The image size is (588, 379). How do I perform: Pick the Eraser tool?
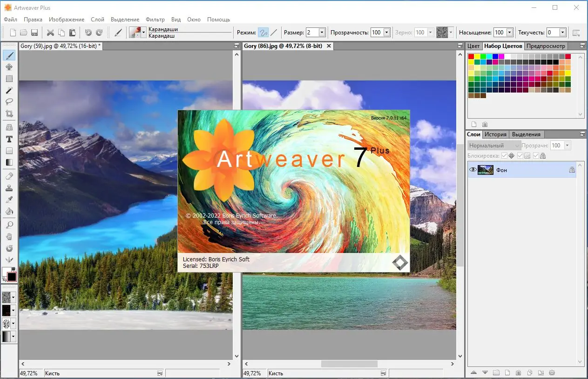click(9, 176)
